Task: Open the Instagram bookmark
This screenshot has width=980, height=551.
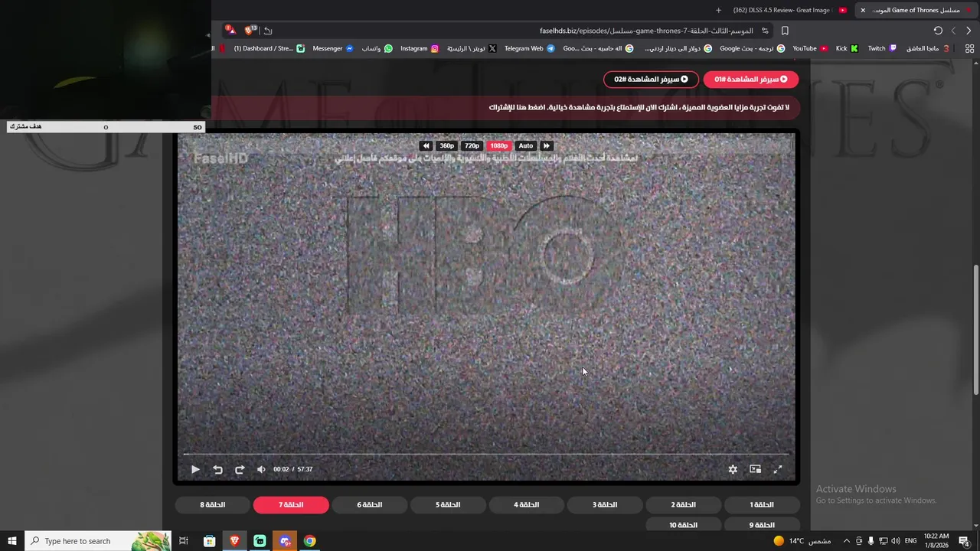Action: point(420,48)
